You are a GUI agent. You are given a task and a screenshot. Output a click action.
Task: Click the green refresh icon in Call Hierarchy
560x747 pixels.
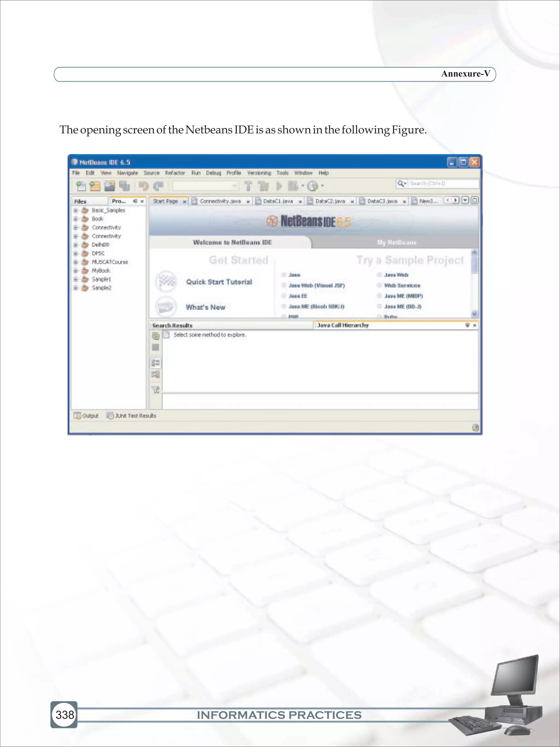156,336
